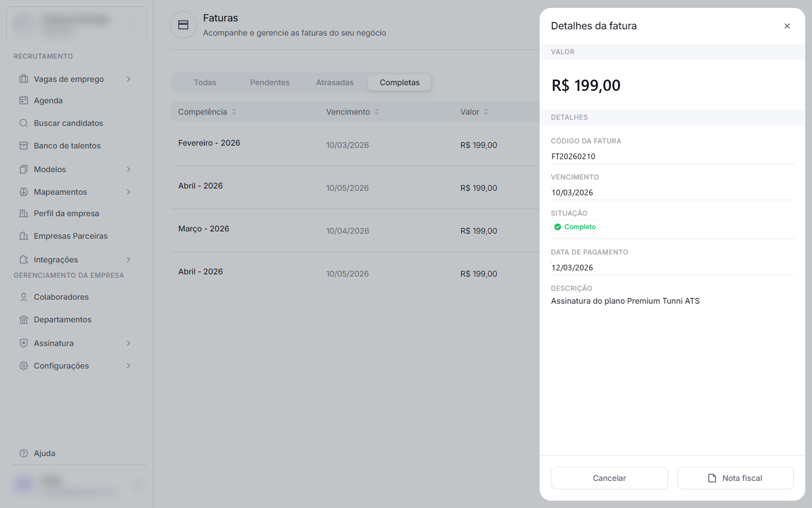Expand the Mapeamentos submenu chevron
This screenshot has width=812, height=508.
[129, 192]
